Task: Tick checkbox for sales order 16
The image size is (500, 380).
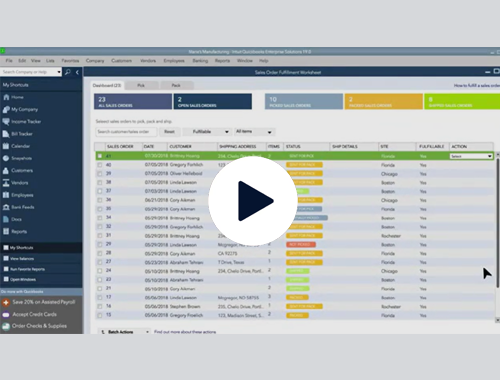Action: [x=99, y=306]
